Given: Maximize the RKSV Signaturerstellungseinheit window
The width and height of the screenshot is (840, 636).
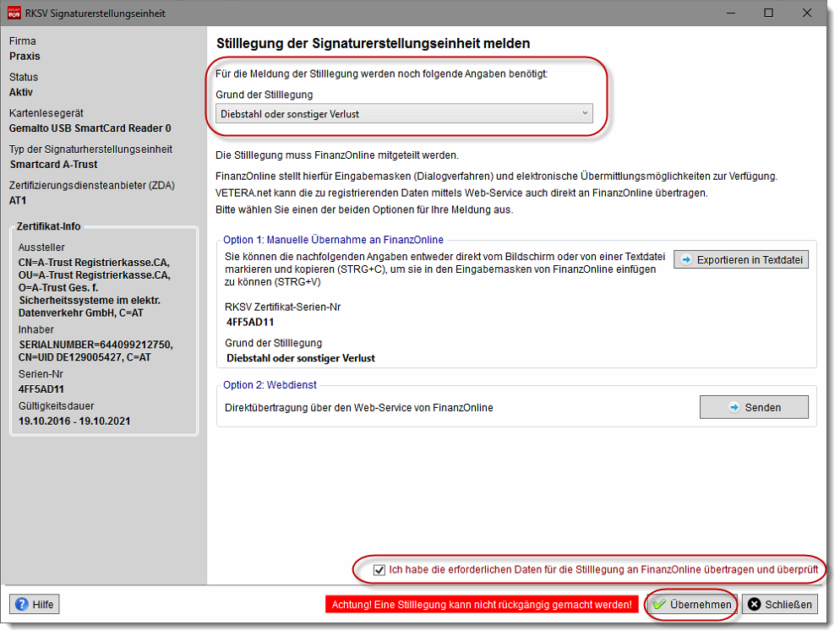Looking at the screenshot, I should pos(768,14).
